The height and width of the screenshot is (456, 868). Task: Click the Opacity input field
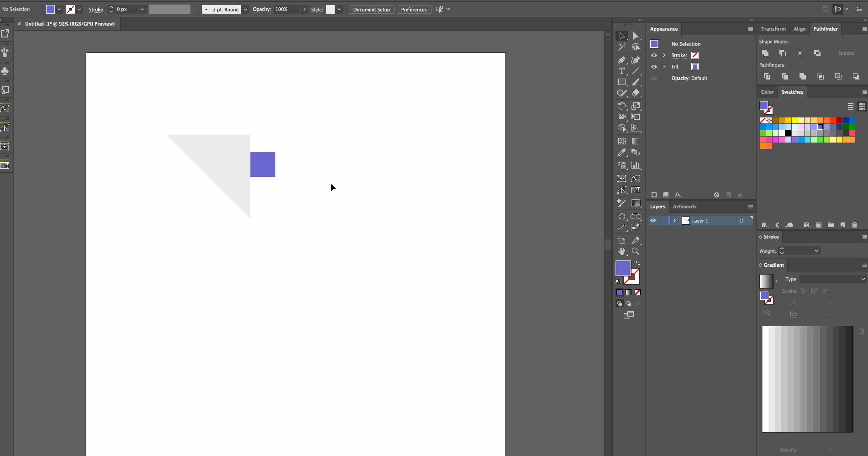pos(287,9)
